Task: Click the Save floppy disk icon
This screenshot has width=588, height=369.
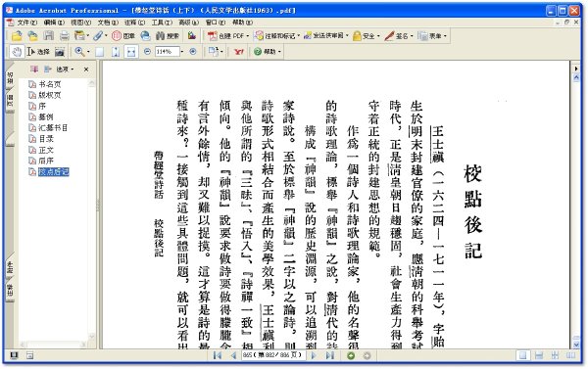Action: (x=48, y=36)
